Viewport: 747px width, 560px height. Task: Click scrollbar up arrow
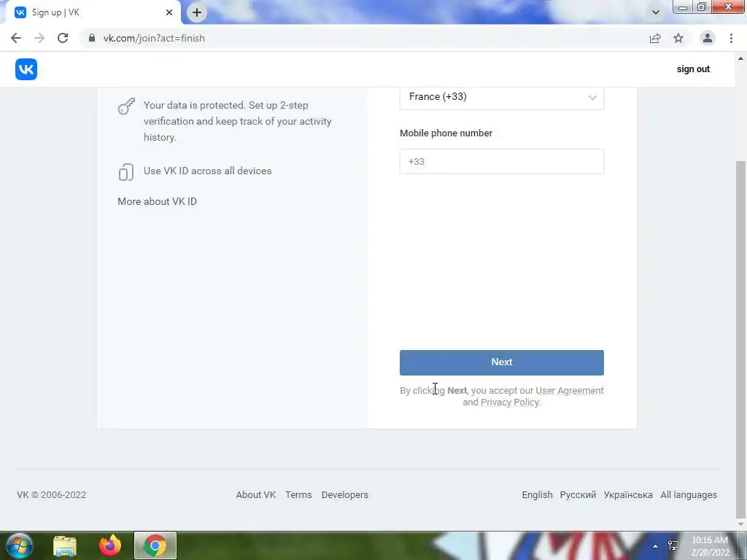click(x=741, y=58)
